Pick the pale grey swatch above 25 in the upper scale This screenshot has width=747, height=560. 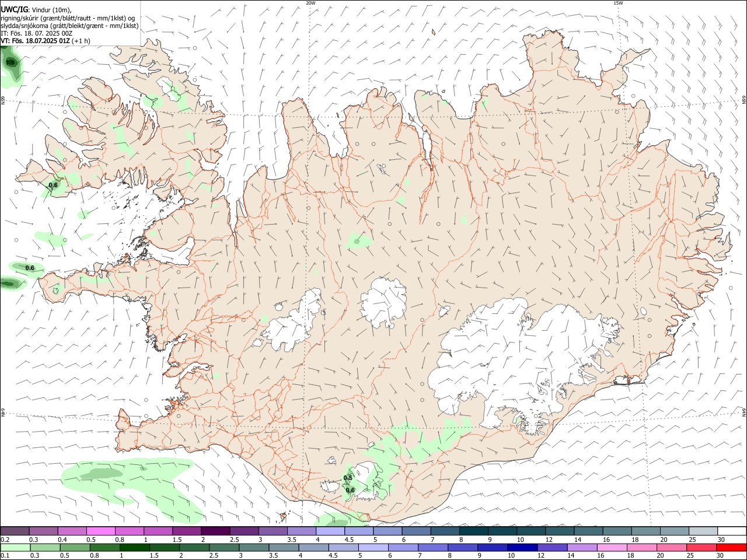(703, 531)
